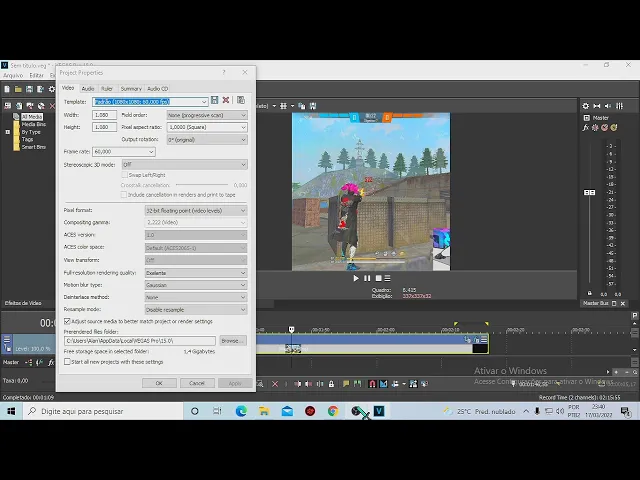
Task: Copy snapshot to clipboard in preview toolbar
Action: point(302,106)
